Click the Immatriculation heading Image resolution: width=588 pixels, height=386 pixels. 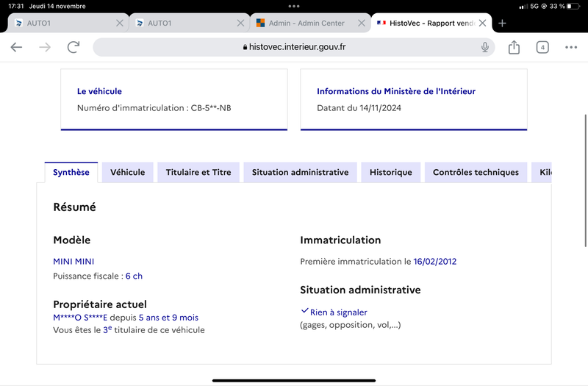(340, 240)
